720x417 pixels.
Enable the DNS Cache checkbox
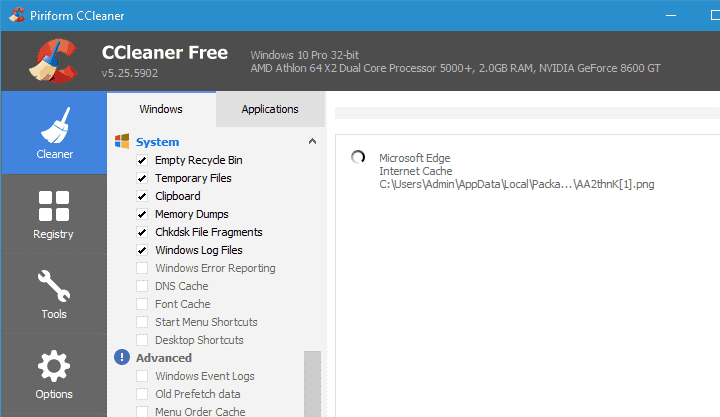(x=142, y=286)
